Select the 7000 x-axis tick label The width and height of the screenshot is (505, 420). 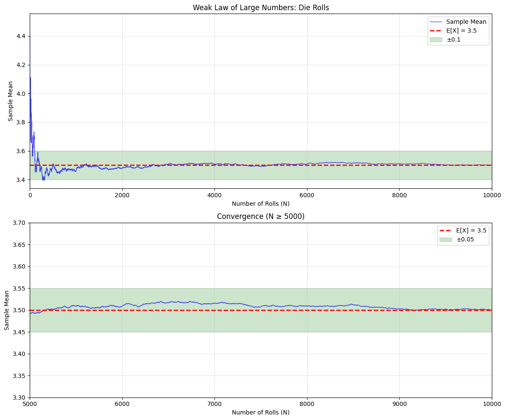[x=214, y=404]
